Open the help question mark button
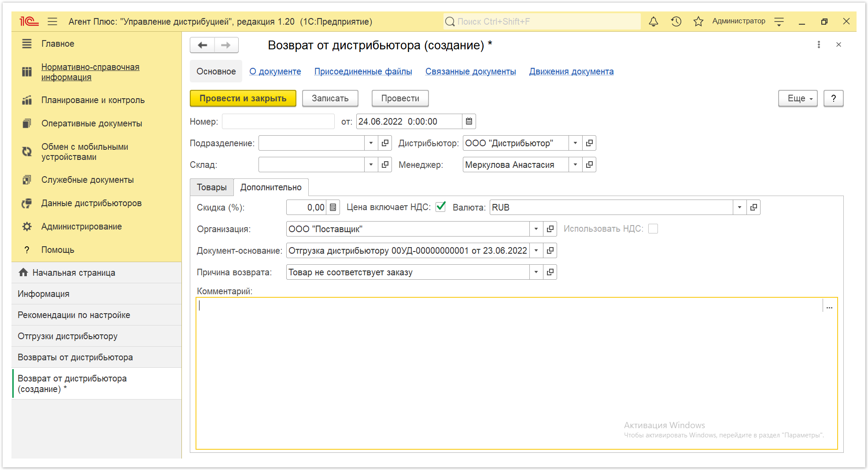 coord(833,98)
